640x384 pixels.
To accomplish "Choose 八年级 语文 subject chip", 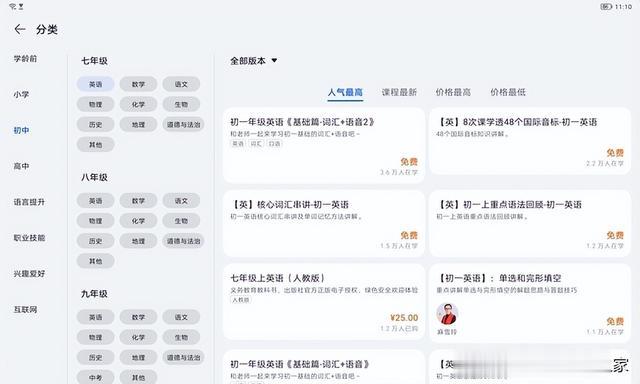I will point(181,201).
